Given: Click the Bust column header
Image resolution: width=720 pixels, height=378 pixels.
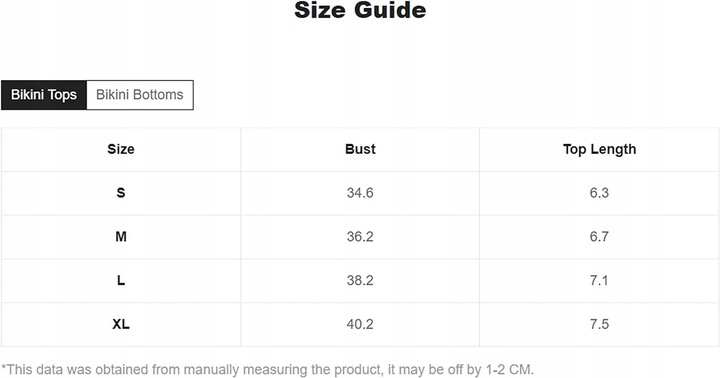Looking at the screenshot, I should [x=360, y=149].
